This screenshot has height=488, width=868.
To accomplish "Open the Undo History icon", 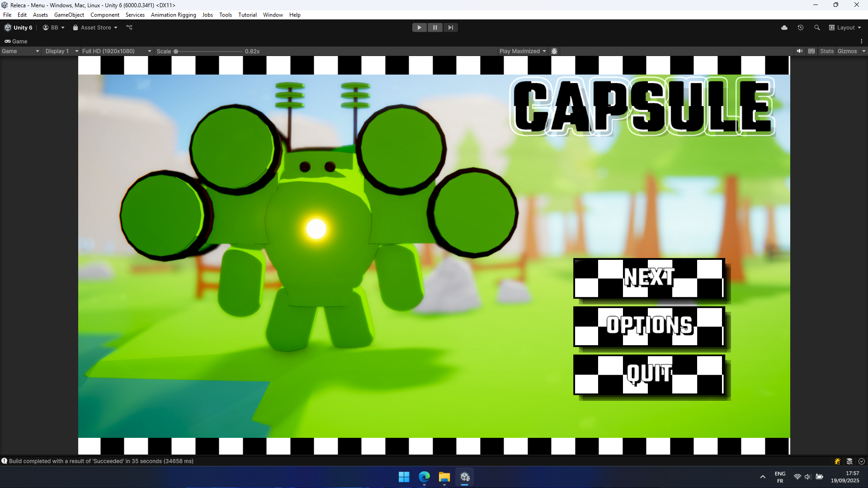I will [x=801, y=28].
